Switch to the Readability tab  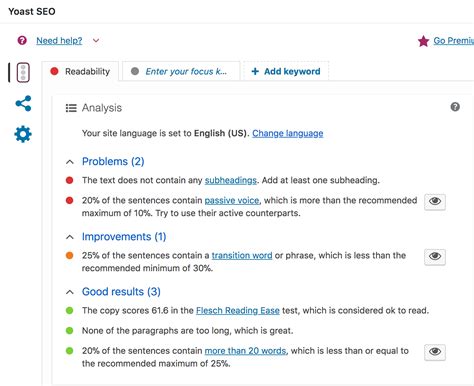pos(80,71)
